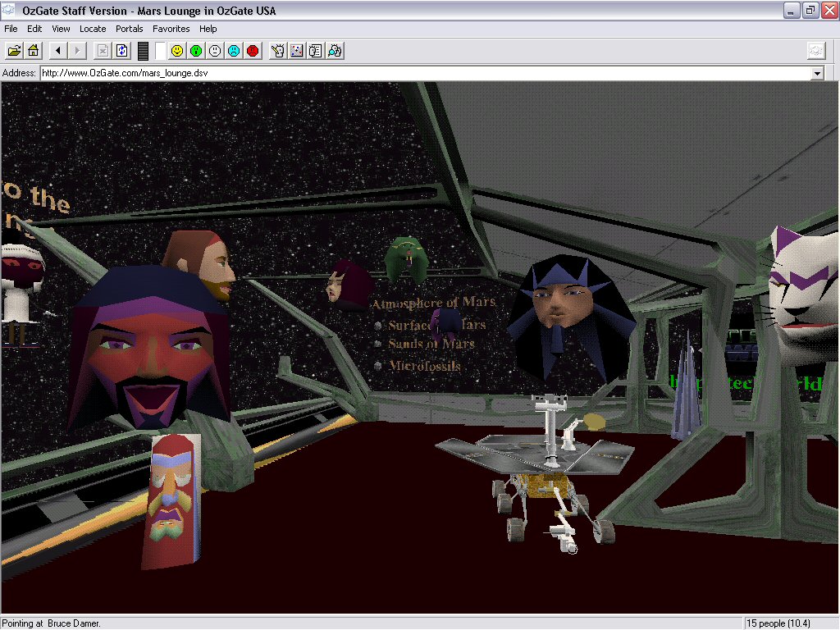Open the File menu

(x=11, y=29)
